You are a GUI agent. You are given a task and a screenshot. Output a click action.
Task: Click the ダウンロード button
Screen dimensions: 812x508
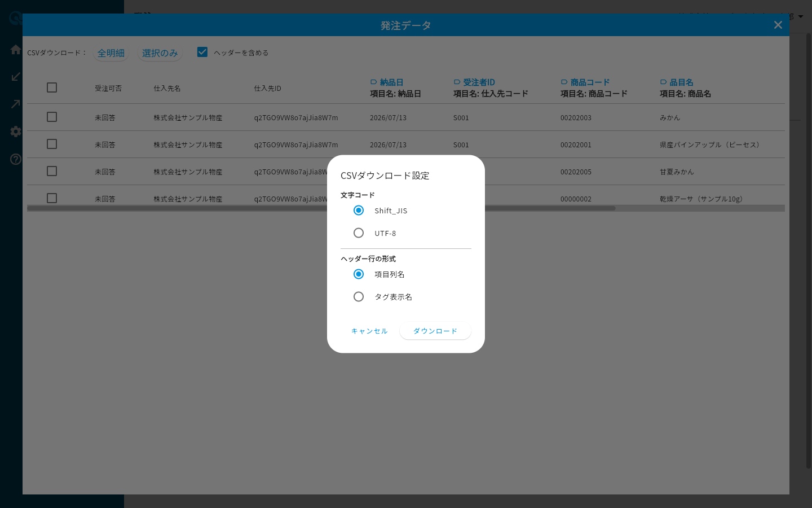click(435, 331)
